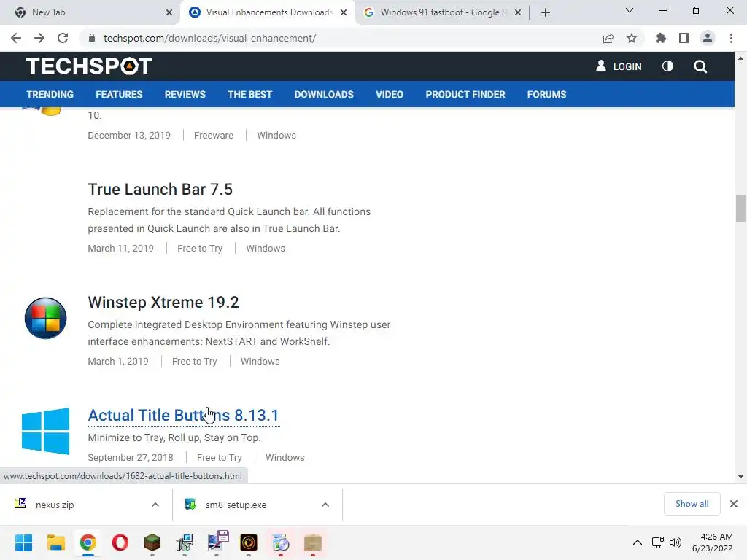
Task: Click the Show all downloads button
Action: pos(692,504)
